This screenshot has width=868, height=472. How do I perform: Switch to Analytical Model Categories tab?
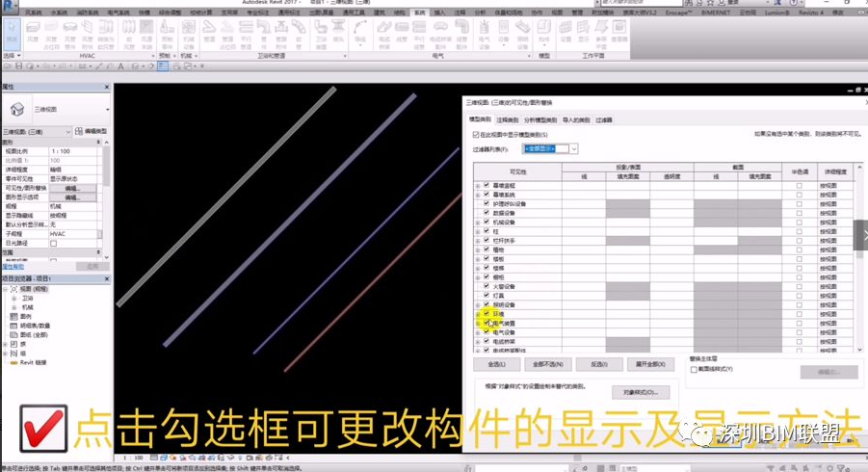click(540, 120)
